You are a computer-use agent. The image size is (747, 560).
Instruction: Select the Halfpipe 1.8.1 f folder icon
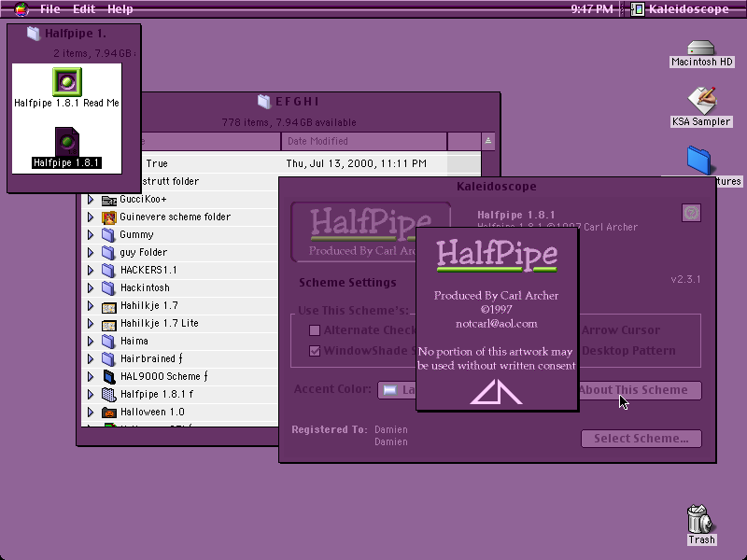pyautogui.click(x=109, y=394)
